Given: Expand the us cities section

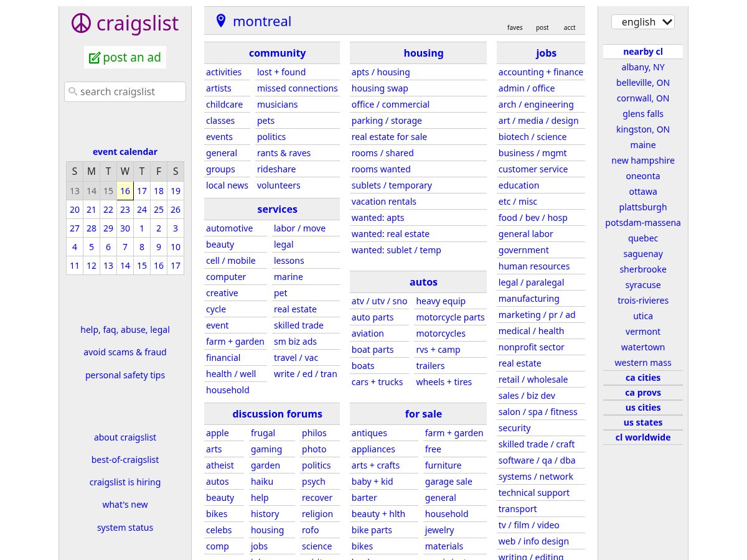Looking at the screenshot, I should (x=643, y=408).
